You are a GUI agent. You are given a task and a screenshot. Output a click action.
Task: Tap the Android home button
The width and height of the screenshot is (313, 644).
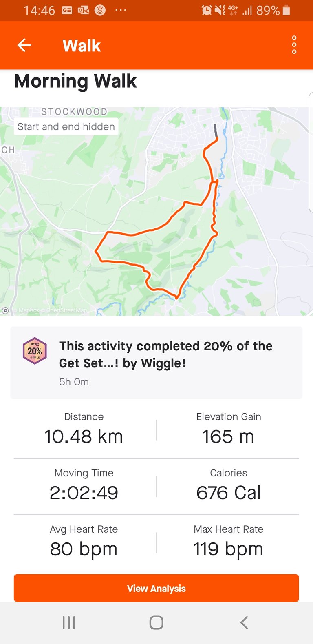156,622
